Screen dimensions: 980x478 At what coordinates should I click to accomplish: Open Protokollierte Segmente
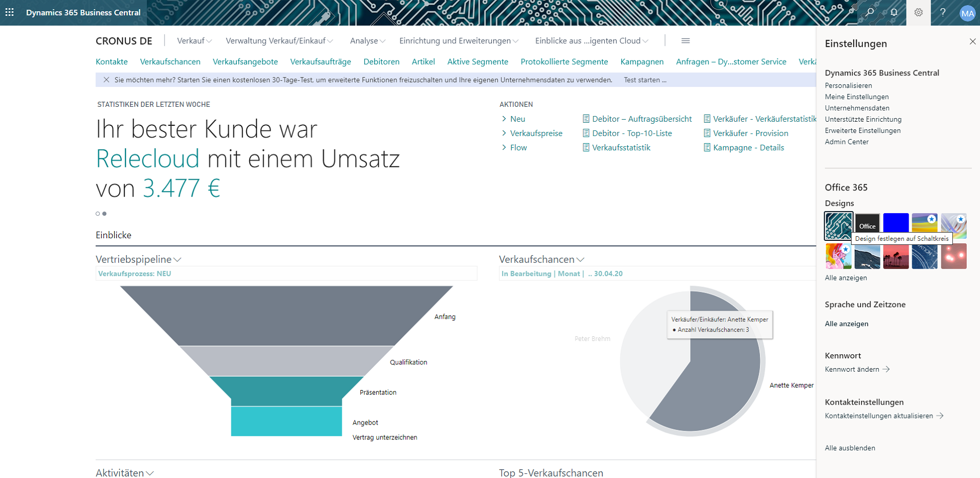pos(564,62)
